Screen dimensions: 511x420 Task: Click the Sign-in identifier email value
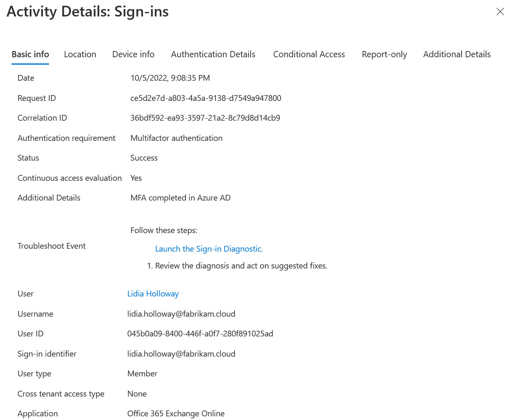(181, 354)
